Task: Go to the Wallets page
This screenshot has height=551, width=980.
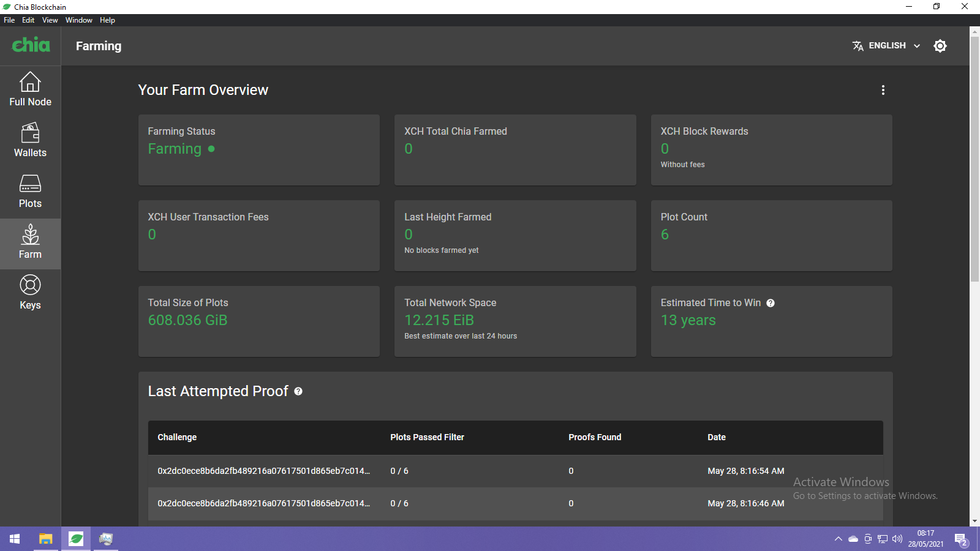Action: (30, 140)
